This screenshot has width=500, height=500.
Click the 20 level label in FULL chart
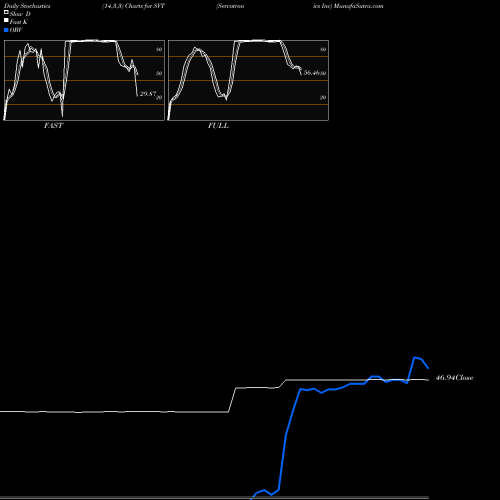click(x=323, y=97)
